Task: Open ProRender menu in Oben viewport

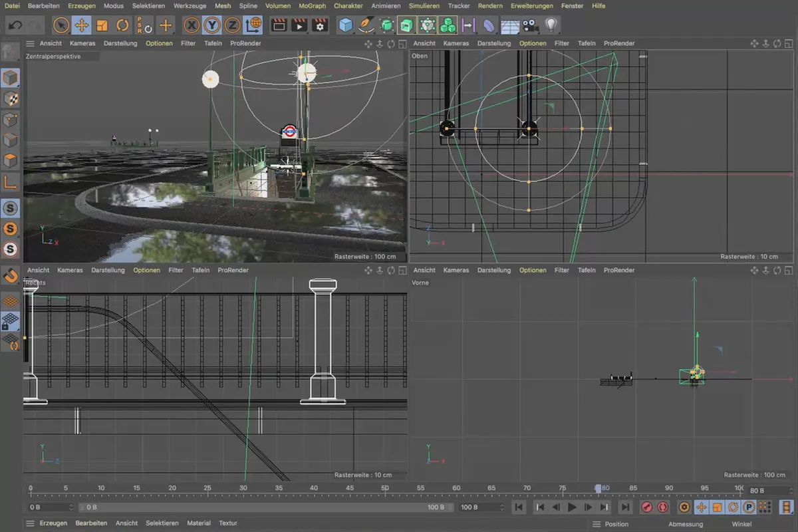Action: (619, 43)
